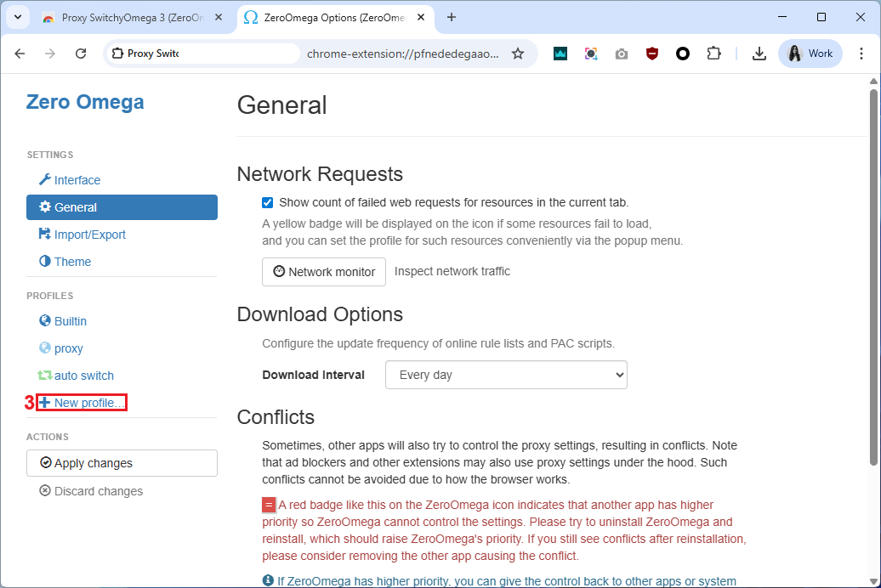Viewport: 881px width, 588px height.
Task: Uncheck show count of failed requests
Action: (268, 202)
